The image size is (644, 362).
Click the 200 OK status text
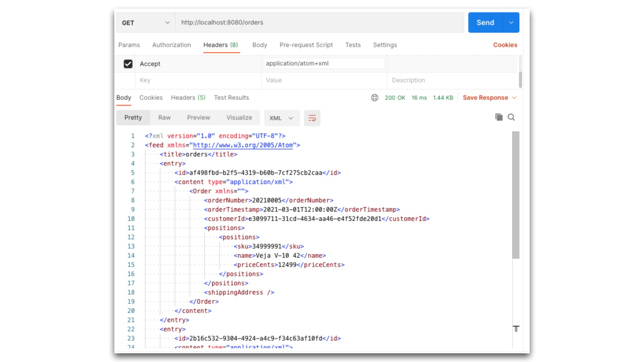[x=395, y=98]
